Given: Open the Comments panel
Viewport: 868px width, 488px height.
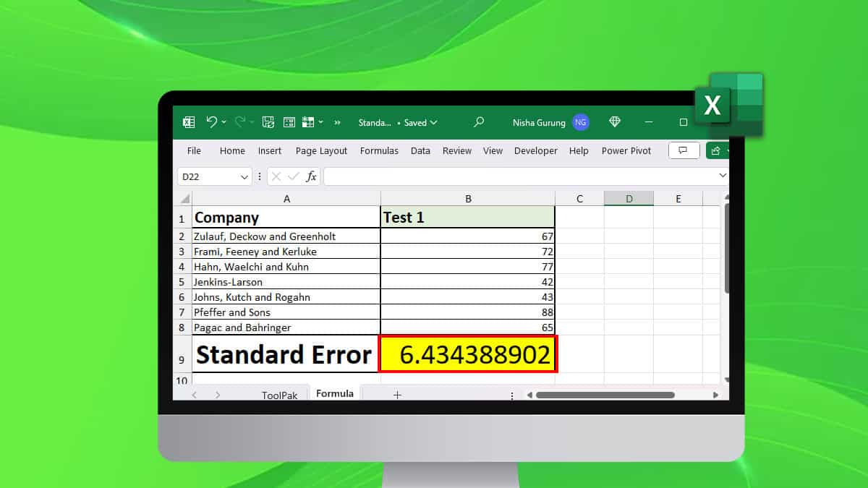Looking at the screenshot, I should (x=683, y=150).
